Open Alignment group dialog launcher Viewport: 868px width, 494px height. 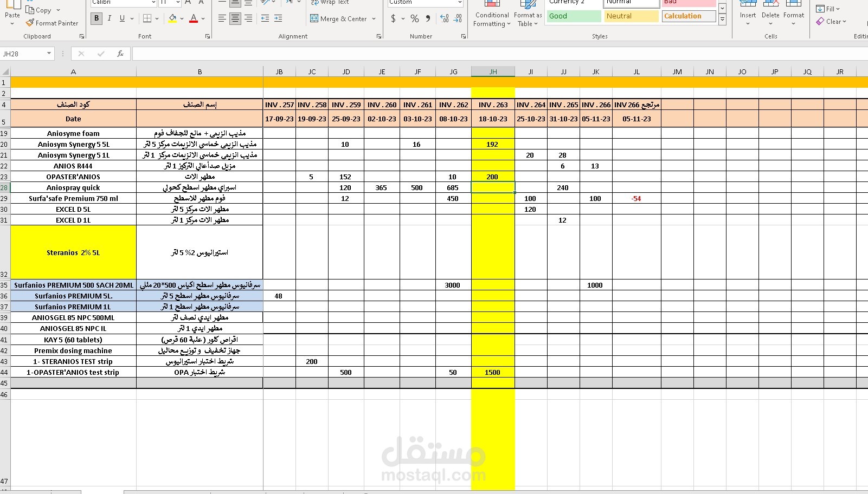point(378,36)
